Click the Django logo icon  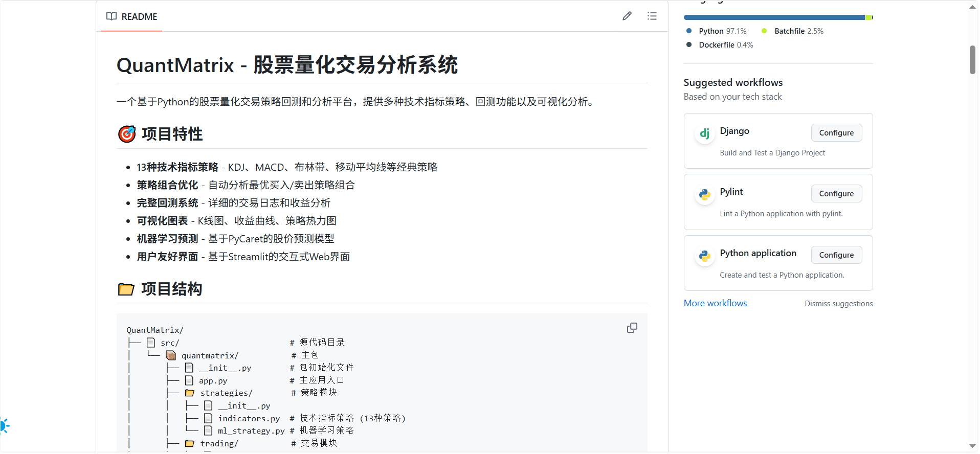704,134
